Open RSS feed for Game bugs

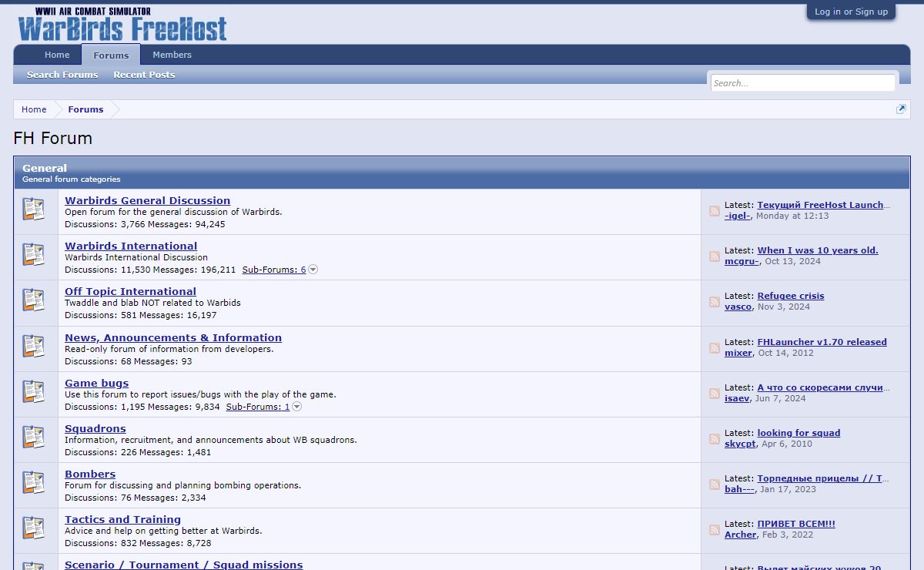click(x=715, y=394)
